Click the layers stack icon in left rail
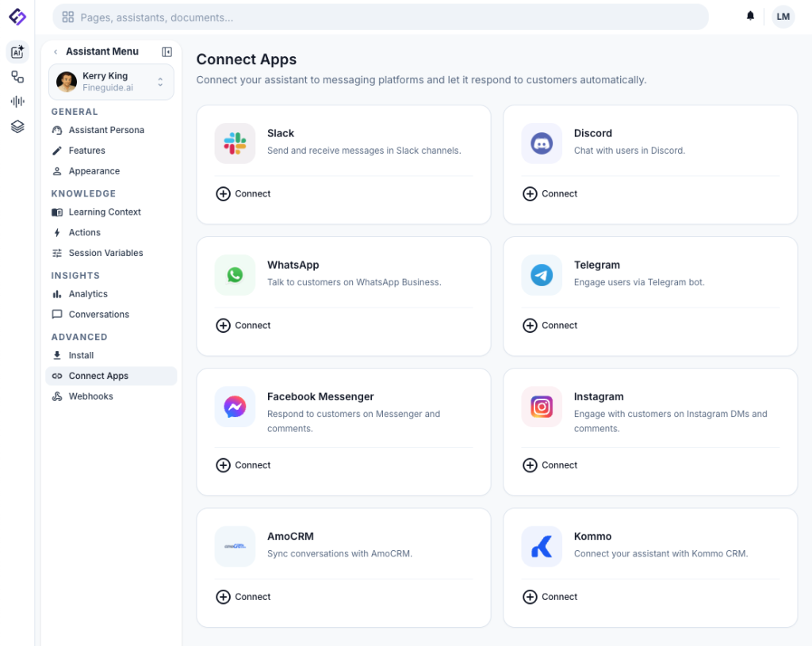Image resolution: width=812 pixels, height=646 pixels. (17, 126)
